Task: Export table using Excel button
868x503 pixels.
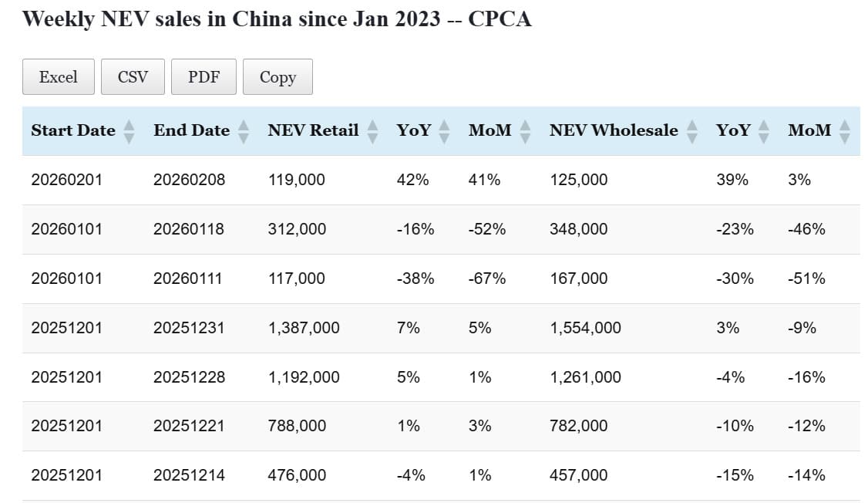Action: click(x=59, y=77)
